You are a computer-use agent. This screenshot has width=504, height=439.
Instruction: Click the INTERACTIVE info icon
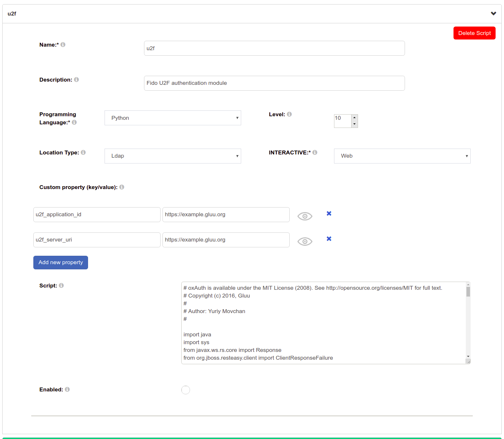pyautogui.click(x=315, y=152)
